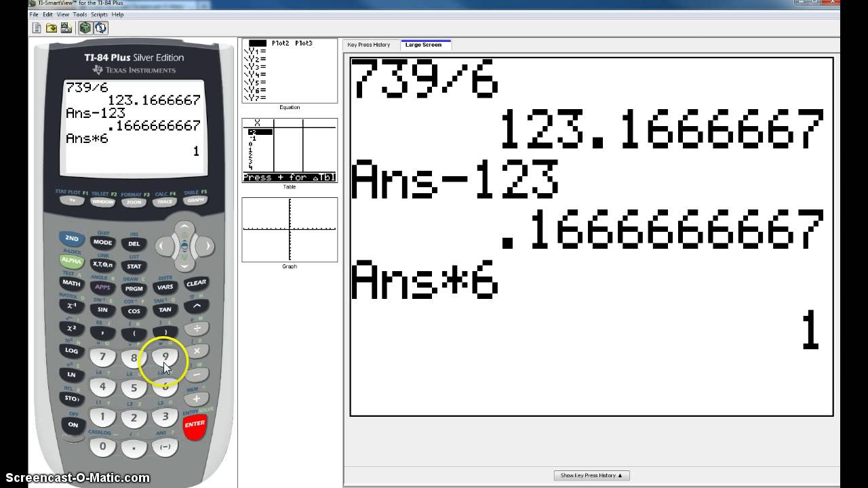Screen dimensions: 868x488
Task: Switch to the Key Press History tab
Action: click(369, 45)
